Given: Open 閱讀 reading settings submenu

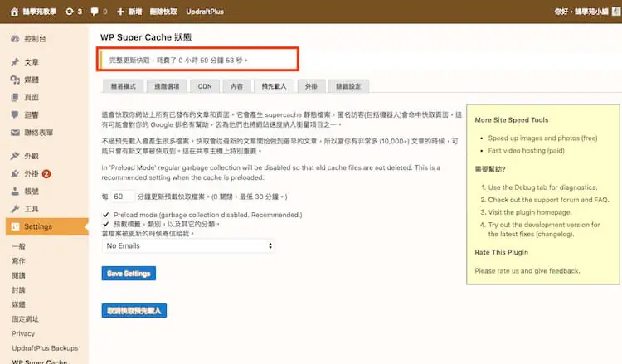Looking at the screenshot, I should pos(18,275).
